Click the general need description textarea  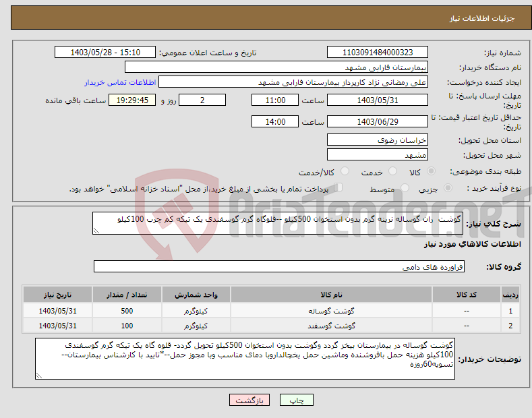point(278,223)
